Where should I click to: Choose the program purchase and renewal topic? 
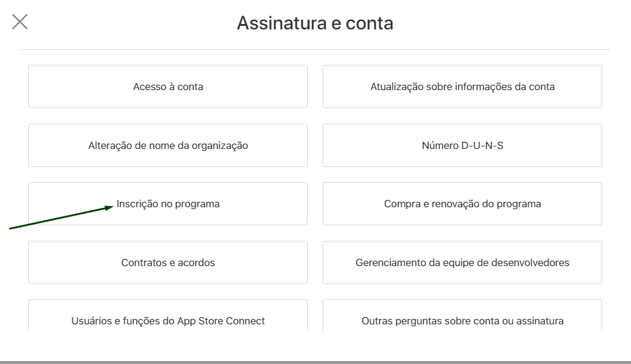point(462,204)
